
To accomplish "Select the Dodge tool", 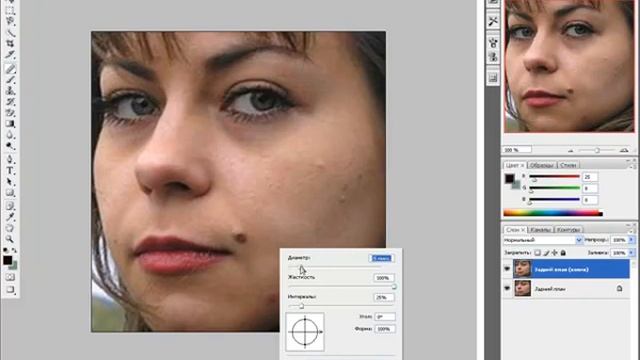I will (10, 146).
